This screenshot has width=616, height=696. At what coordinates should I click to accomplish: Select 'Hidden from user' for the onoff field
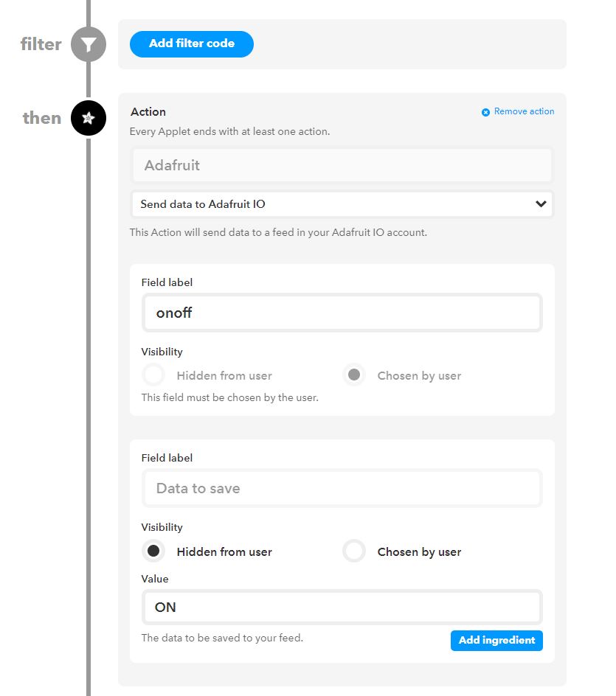pyautogui.click(x=153, y=375)
